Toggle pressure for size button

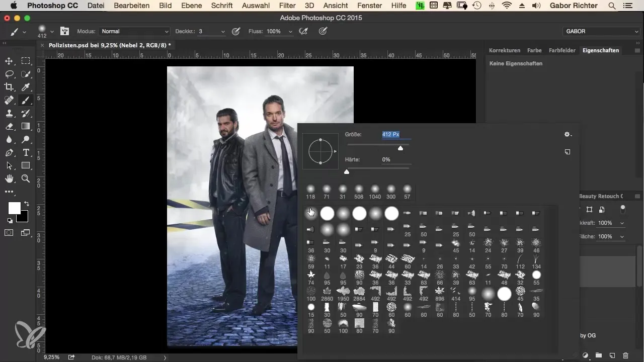click(x=323, y=31)
